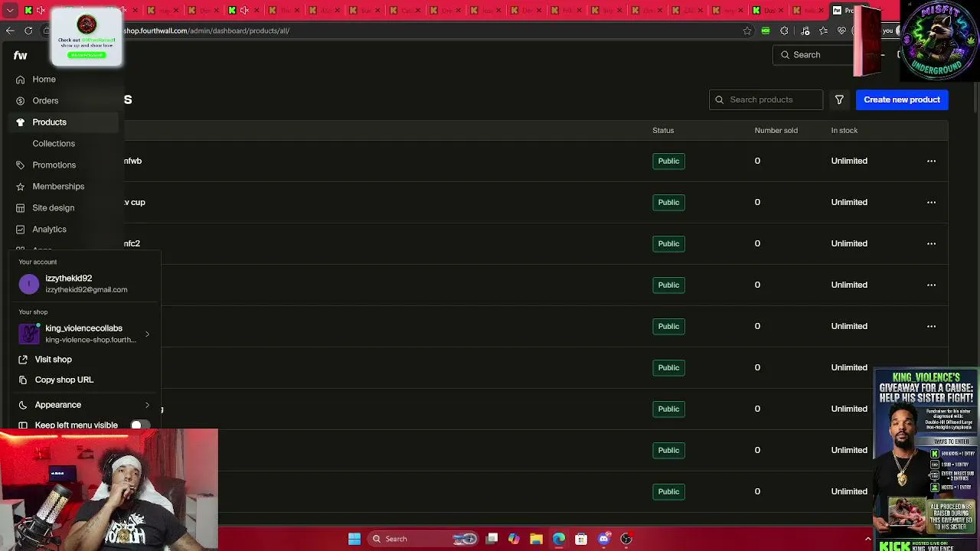The height and width of the screenshot is (551, 980).
Task: Click the Public status badge for nfc2
Action: (668, 243)
